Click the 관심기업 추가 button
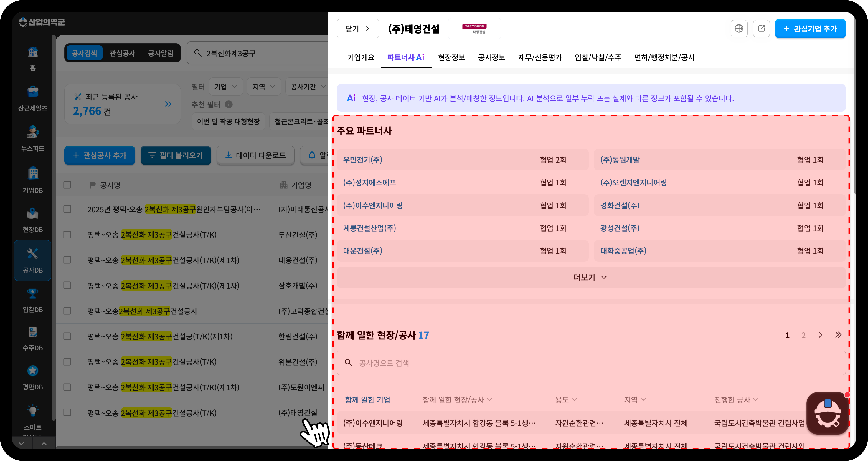The width and height of the screenshot is (868, 461). [x=810, y=29]
